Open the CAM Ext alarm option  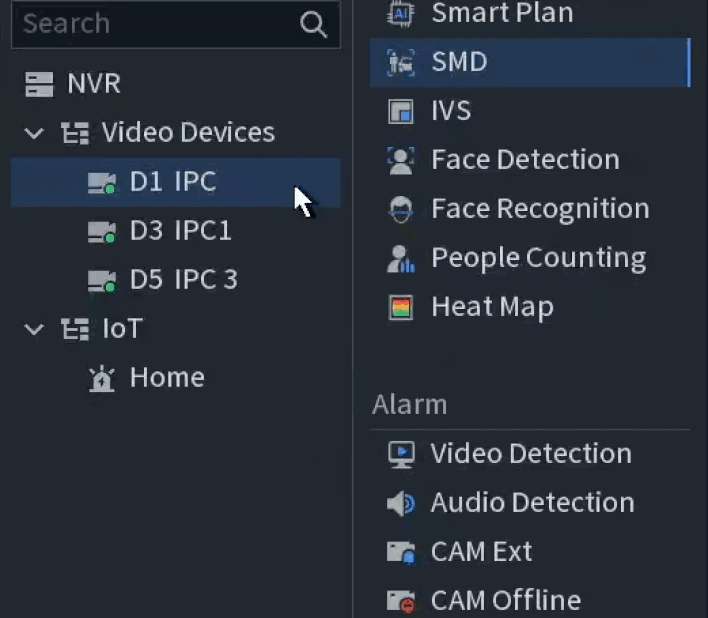tap(481, 551)
